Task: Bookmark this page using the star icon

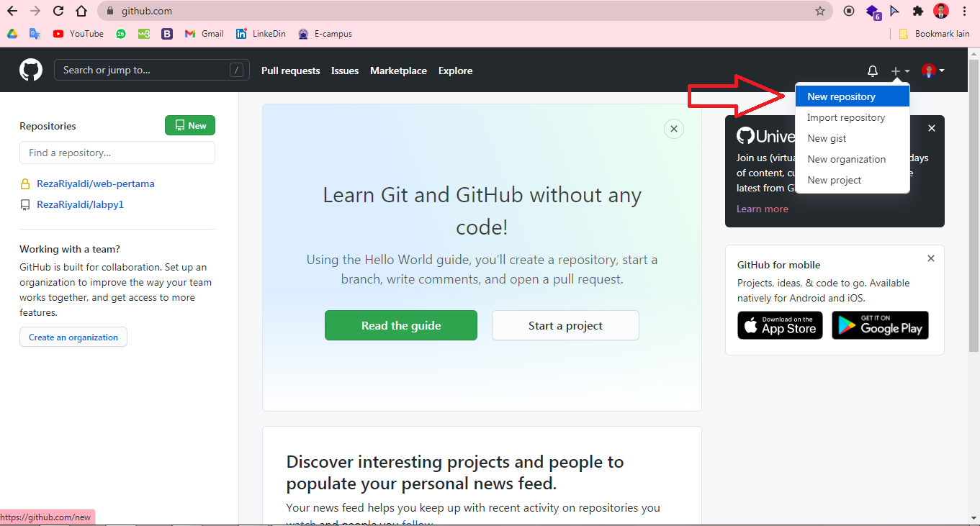Action: [x=820, y=11]
